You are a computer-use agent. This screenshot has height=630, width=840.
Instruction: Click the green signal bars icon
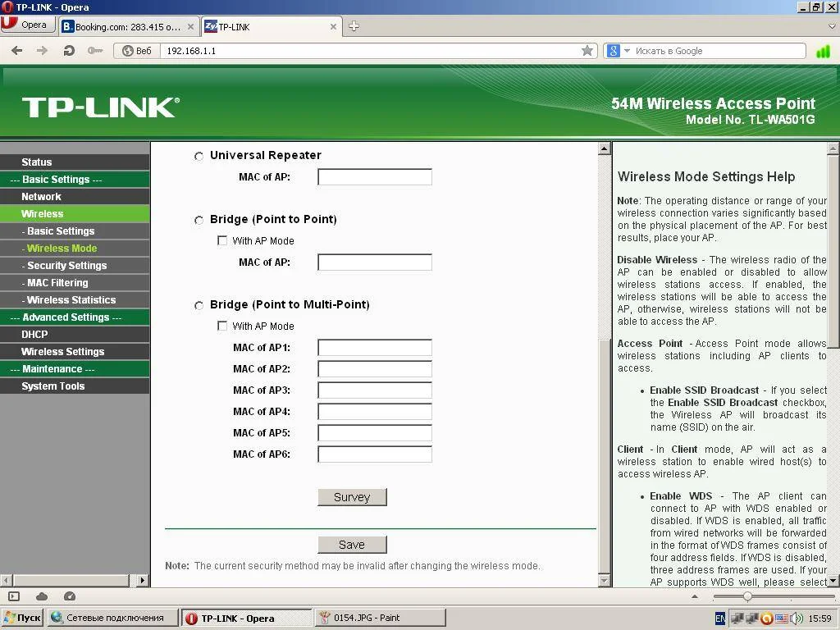point(823,52)
